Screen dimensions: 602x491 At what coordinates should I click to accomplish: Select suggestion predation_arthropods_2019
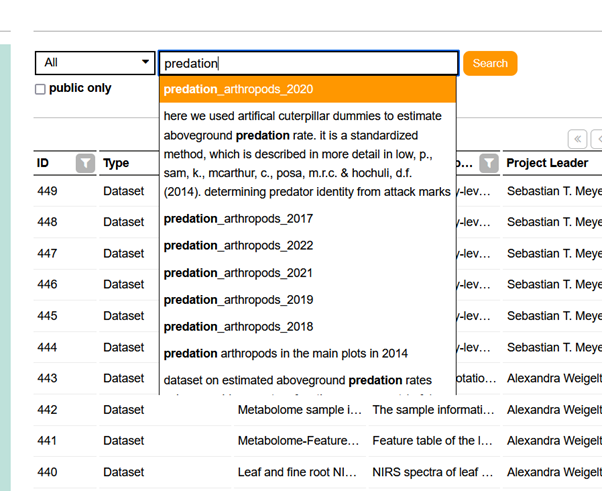point(308,300)
